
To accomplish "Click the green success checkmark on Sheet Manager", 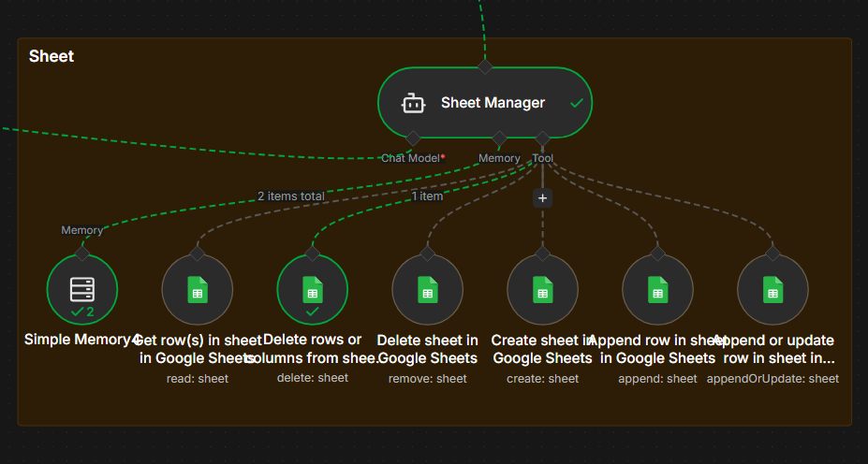I will coord(577,104).
